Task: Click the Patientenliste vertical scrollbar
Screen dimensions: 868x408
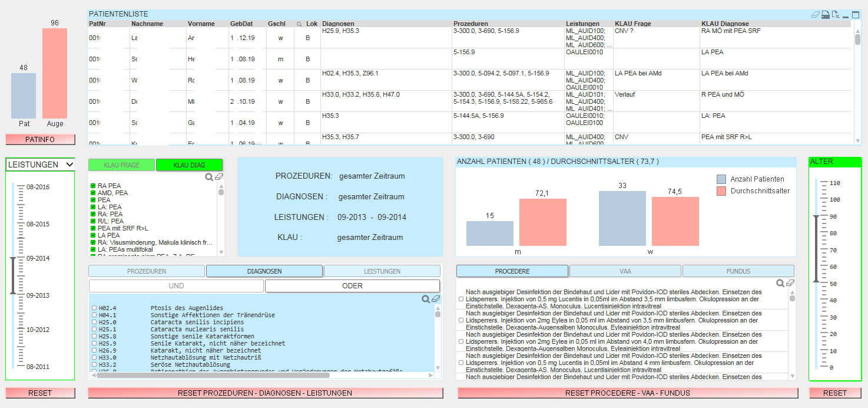Action: pos(857,81)
